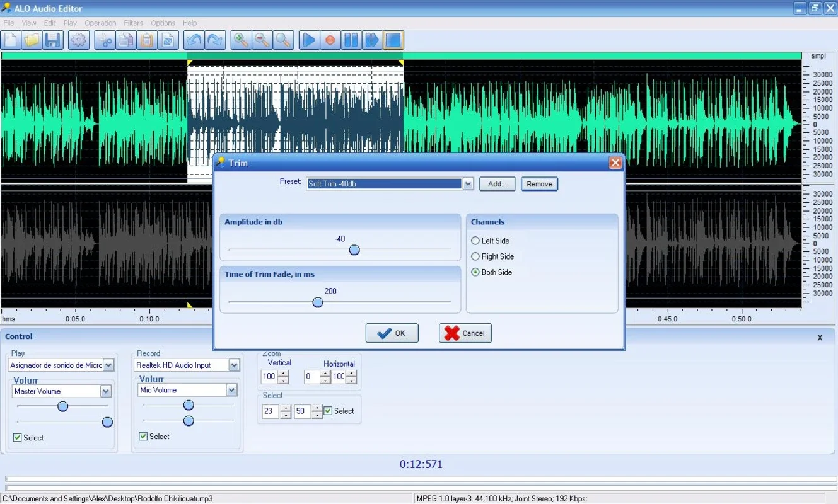
Task: Click the Amplitude in db slider handle
Action: click(x=354, y=250)
